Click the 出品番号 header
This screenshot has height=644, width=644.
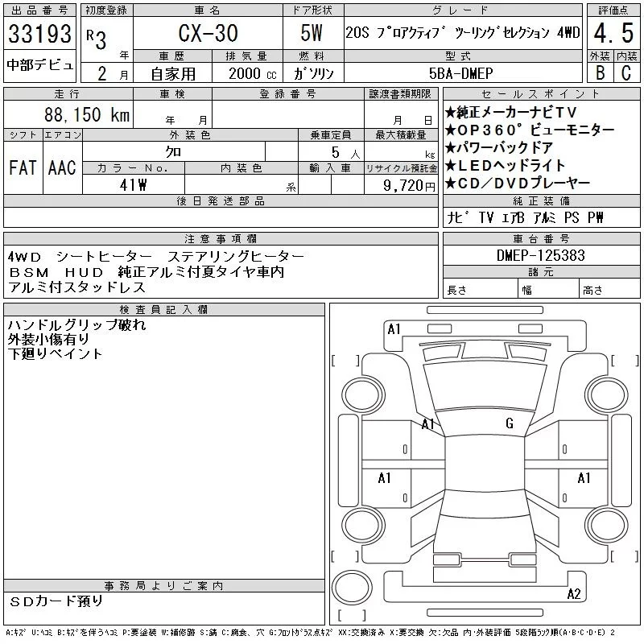[39, 10]
